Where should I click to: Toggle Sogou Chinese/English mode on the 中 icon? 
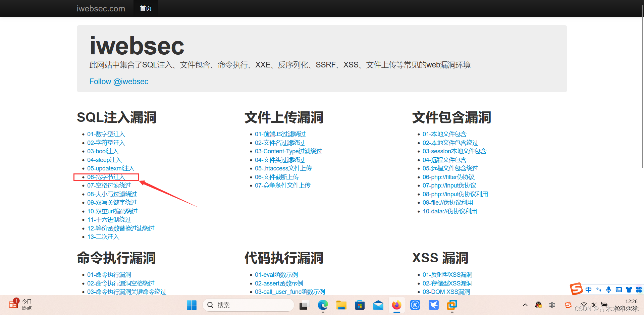pos(589,289)
